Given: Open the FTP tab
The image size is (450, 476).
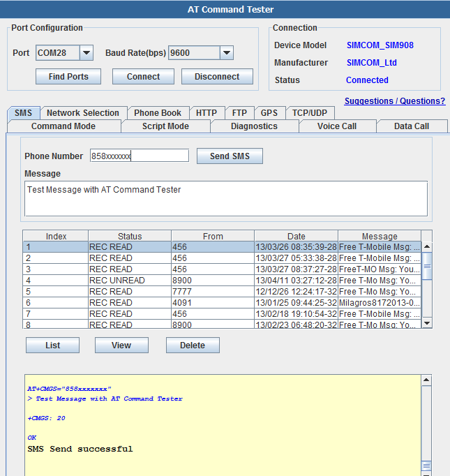Looking at the screenshot, I should tap(239, 113).
